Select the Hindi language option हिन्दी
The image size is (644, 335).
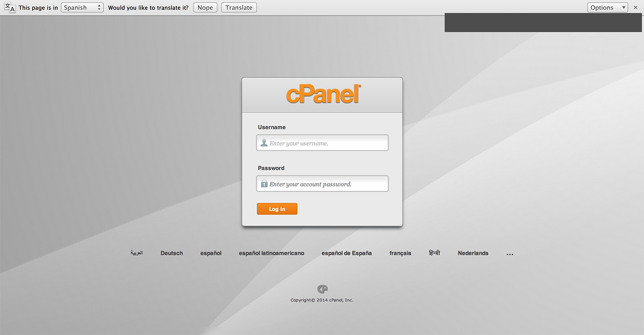tap(434, 253)
